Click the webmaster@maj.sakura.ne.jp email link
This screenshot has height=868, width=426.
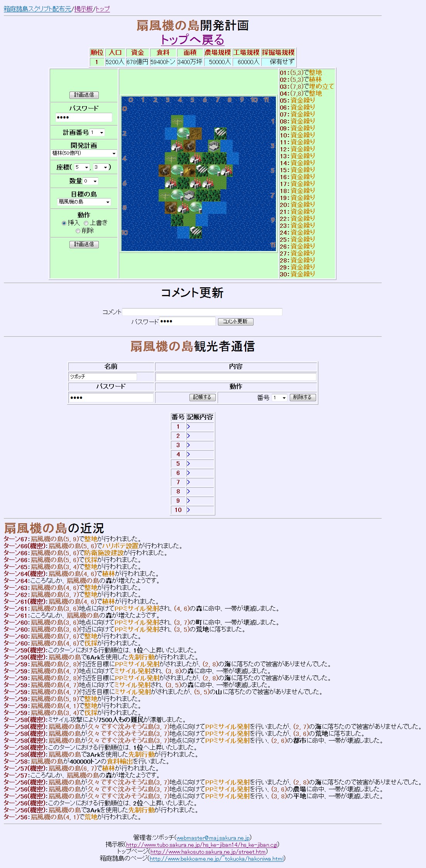tap(213, 837)
